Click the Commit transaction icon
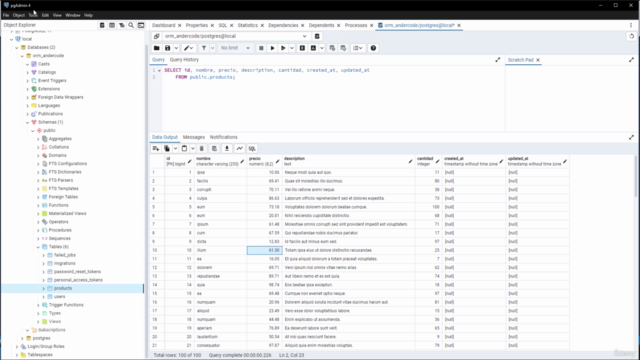The image size is (640, 360). [332, 48]
